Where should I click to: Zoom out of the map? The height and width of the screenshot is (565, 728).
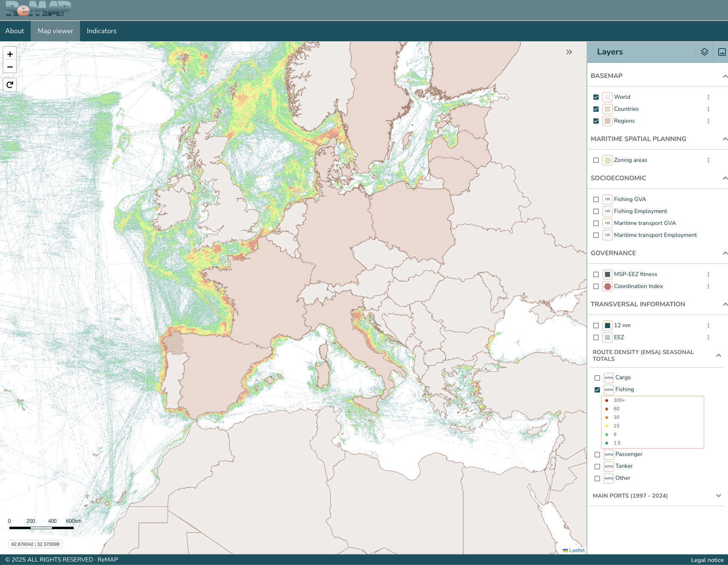pyautogui.click(x=10, y=67)
